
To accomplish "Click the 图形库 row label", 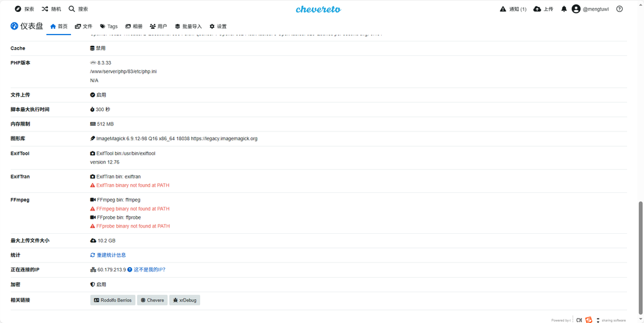I will 18,139.
